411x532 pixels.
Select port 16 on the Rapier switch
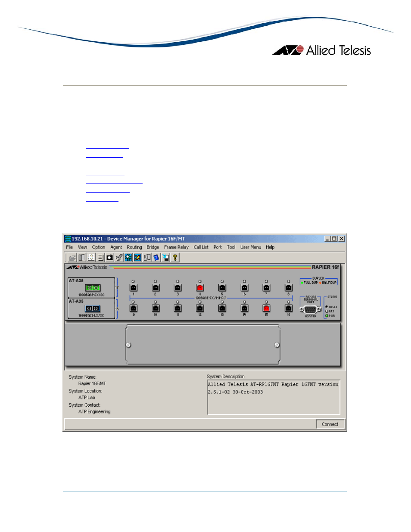pos(289,308)
